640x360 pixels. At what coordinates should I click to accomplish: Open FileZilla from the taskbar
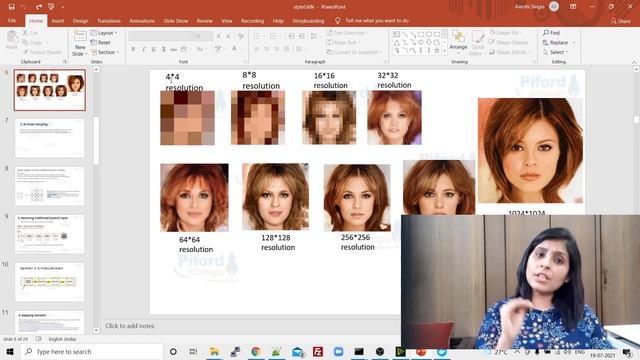(318, 351)
